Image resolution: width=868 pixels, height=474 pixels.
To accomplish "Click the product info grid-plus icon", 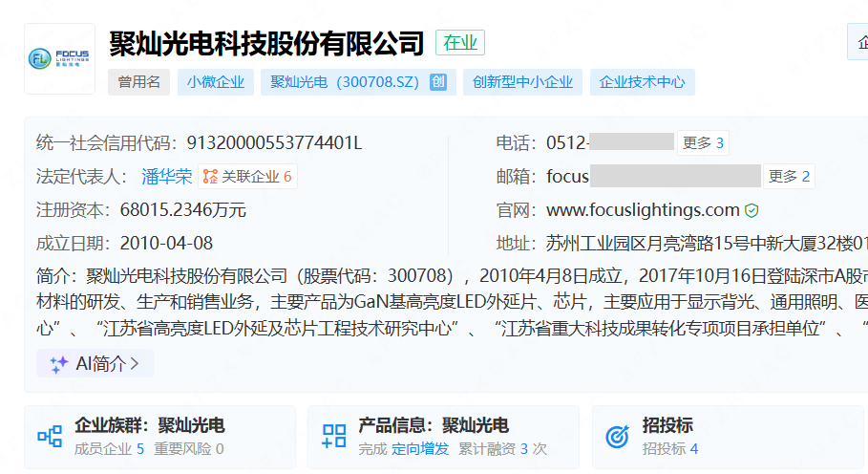I will pyautogui.click(x=334, y=437).
